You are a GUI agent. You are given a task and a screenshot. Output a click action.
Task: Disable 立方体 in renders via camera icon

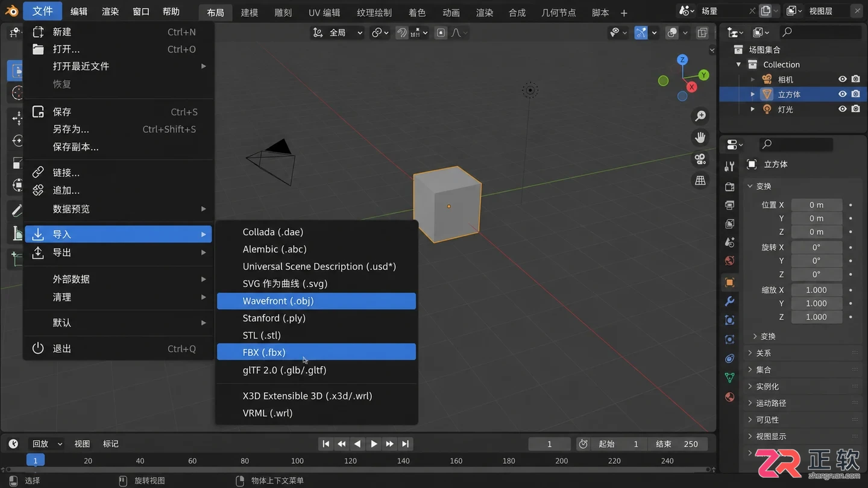(x=856, y=94)
